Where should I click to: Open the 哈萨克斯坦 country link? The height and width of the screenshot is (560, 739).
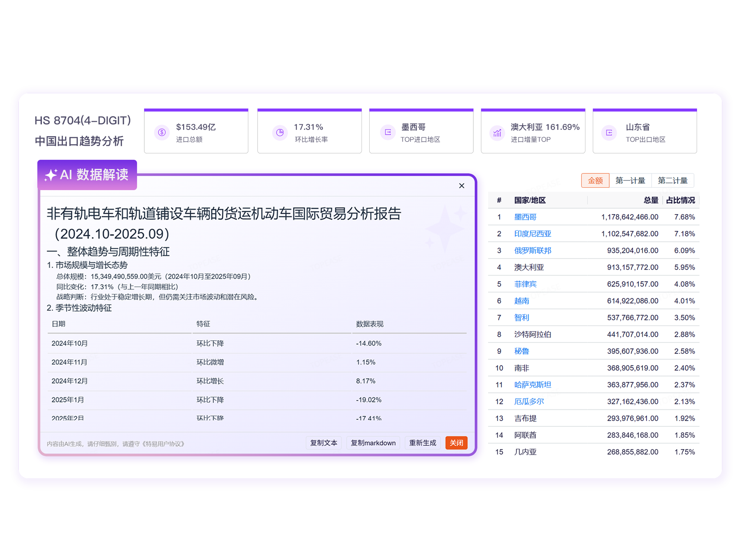click(x=533, y=385)
